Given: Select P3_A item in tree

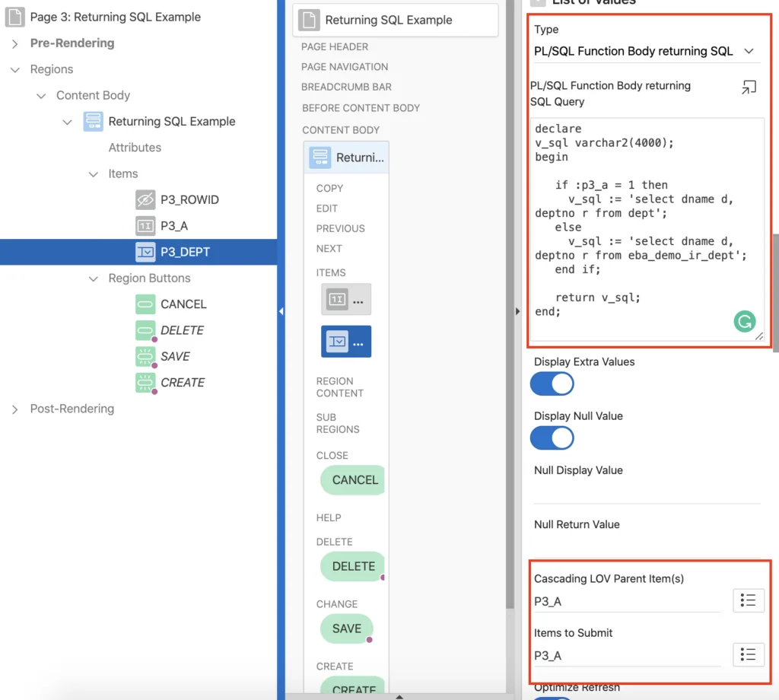Looking at the screenshot, I should pyautogui.click(x=174, y=226).
